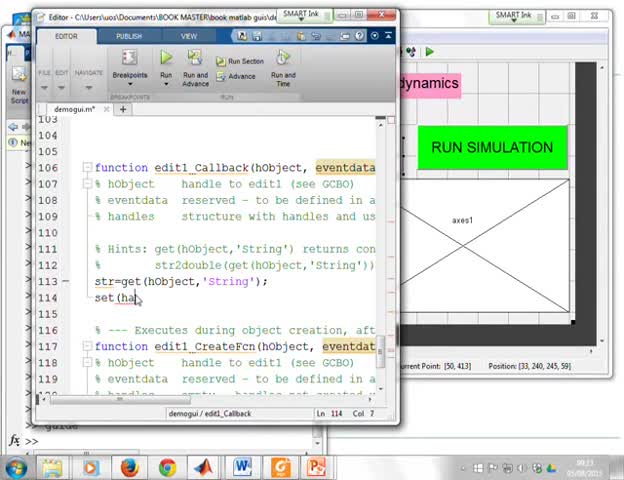Click GUIDE window vertical scrollbar down arrow
Screen dimensions: 624x480
[x=602, y=341]
